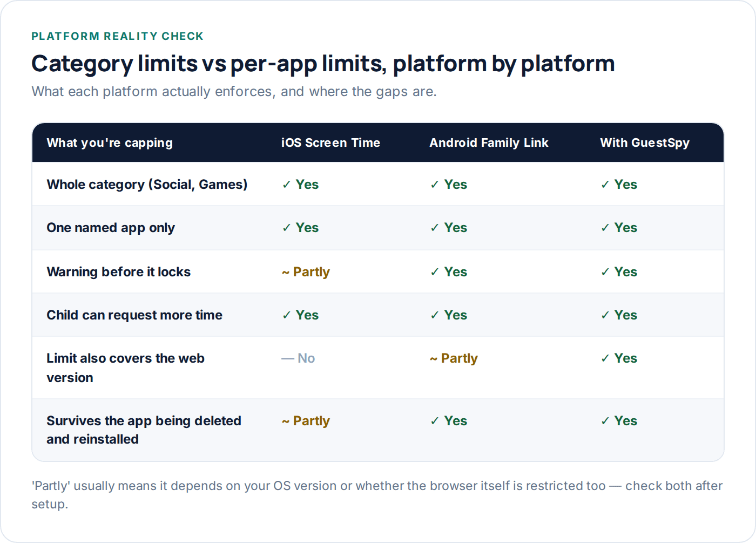Click the 'Android Family Link' column header
The width and height of the screenshot is (756, 544).
(489, 143)
